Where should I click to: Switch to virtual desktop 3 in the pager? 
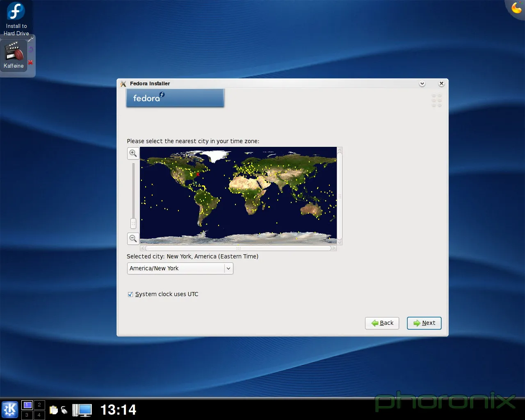point(27,415)
